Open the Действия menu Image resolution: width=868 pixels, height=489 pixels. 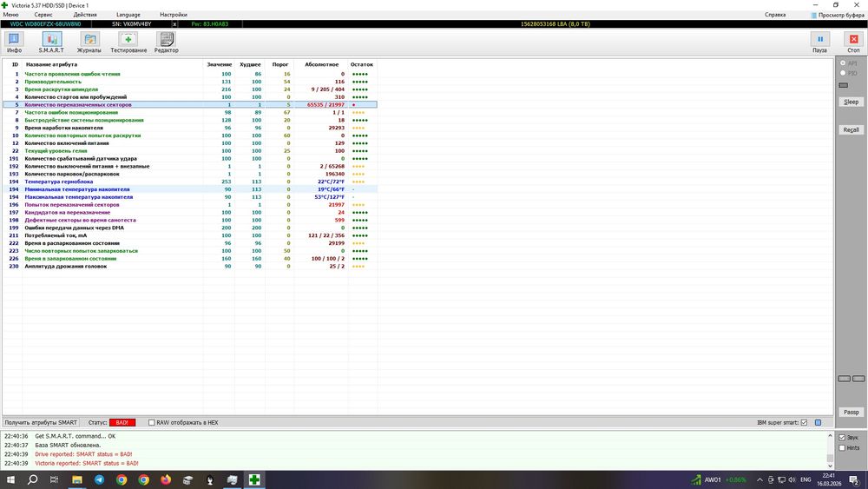85,15
